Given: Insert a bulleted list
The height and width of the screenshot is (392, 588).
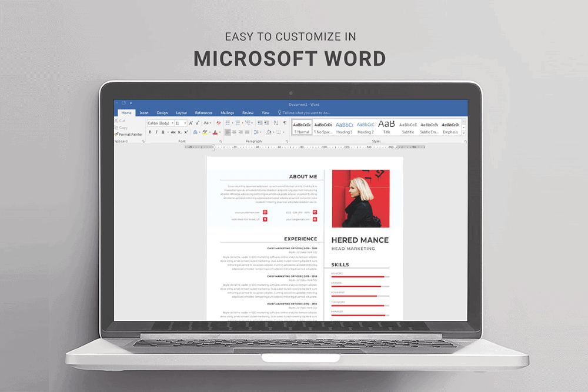Looking at the screenshot, I should pos(227,123).
